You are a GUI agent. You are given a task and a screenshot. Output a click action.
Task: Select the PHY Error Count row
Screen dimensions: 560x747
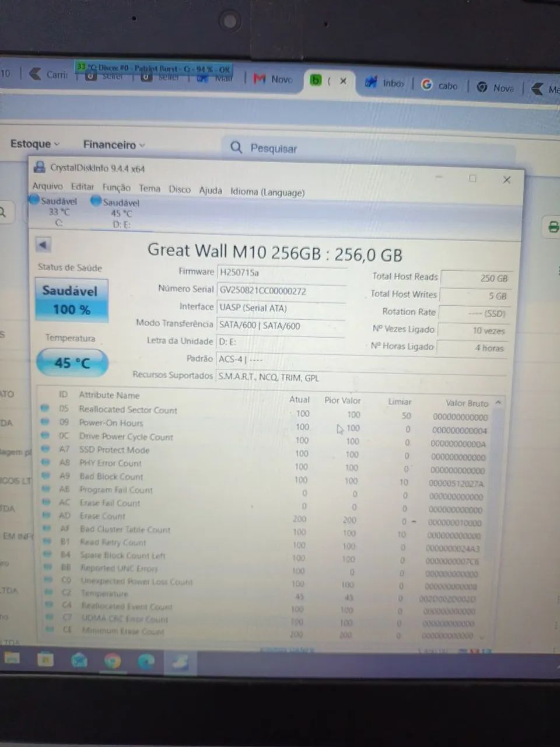click(265, 466)
